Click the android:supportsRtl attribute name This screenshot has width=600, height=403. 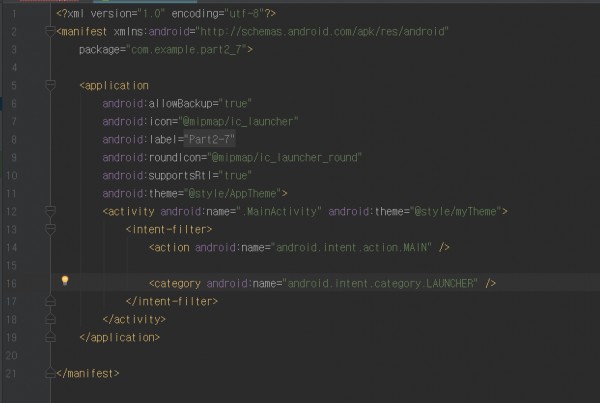158,176
